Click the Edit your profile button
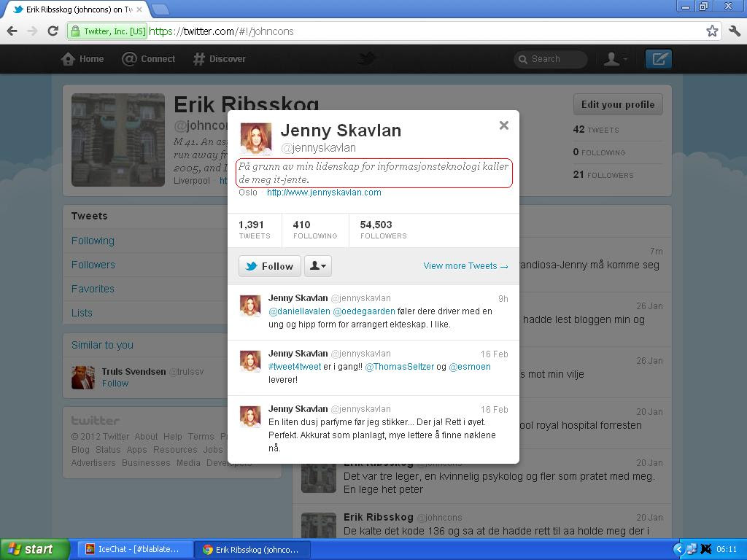This screenshot has width=747, height=560. [618, 105]
